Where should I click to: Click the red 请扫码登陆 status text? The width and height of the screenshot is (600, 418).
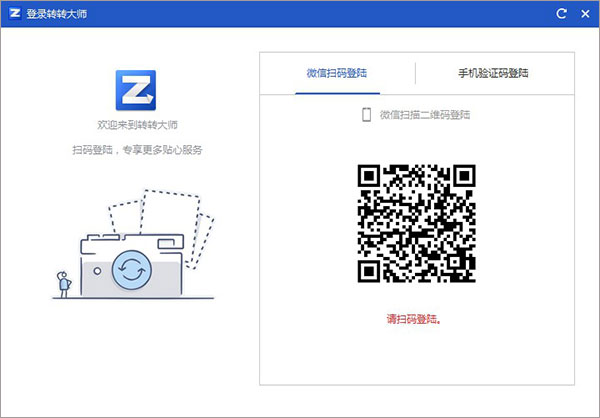(x=414, y=320)
